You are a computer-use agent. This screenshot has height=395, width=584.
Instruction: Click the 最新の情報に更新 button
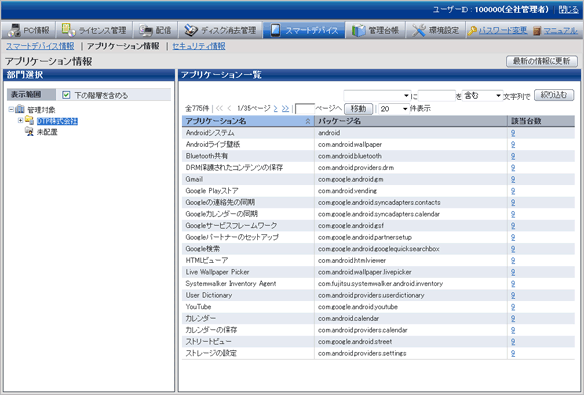pyautogui.click(x=542, y=61)
